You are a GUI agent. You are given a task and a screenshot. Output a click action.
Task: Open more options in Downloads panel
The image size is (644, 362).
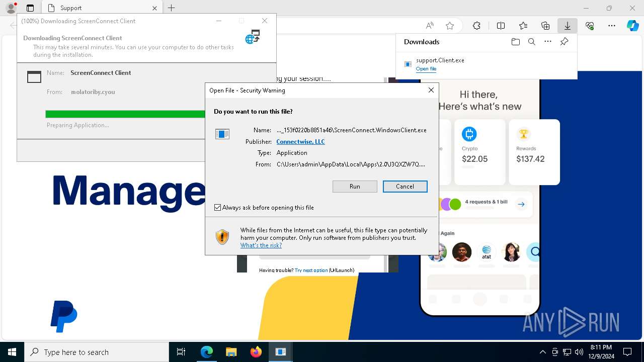548,42
